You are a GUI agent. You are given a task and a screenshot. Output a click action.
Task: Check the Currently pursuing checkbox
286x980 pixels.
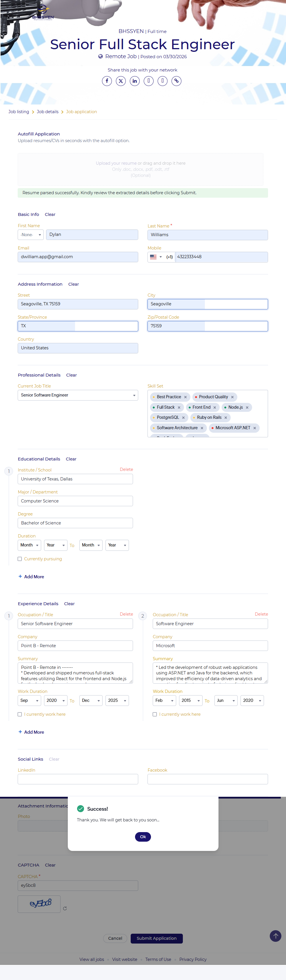20,559
